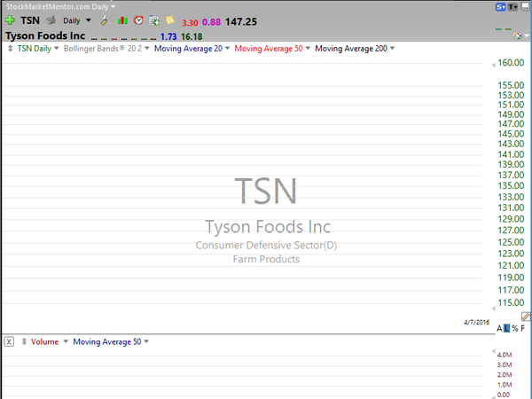
Task: Open the StockMarketMentor.com Daily layout dropdown
Action: [113, 7]
